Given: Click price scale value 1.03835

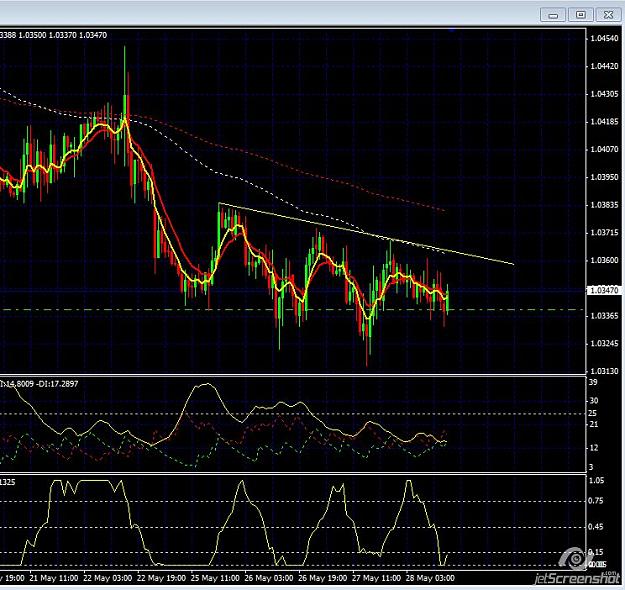Looking at the screenshot, I should point(604,205).
